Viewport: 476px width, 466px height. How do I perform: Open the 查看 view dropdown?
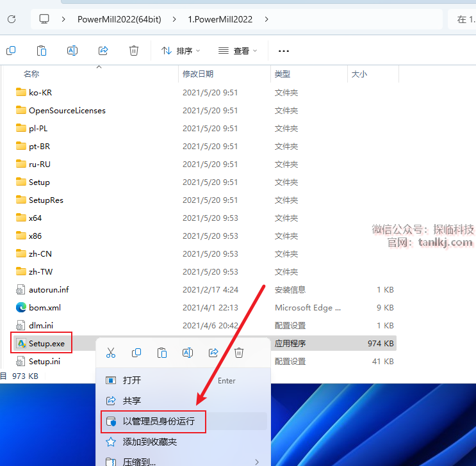point(237,51)
